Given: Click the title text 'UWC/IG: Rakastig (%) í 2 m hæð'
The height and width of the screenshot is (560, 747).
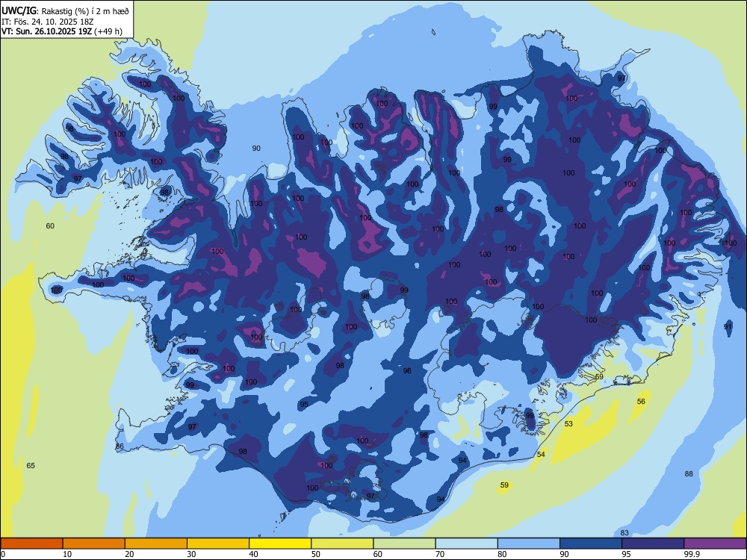Looking at the screenshot, I should (x=65, y=10).
